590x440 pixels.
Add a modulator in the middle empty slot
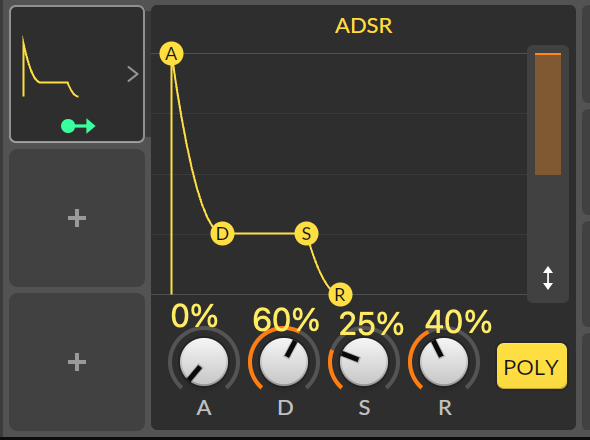click(77, 218)
